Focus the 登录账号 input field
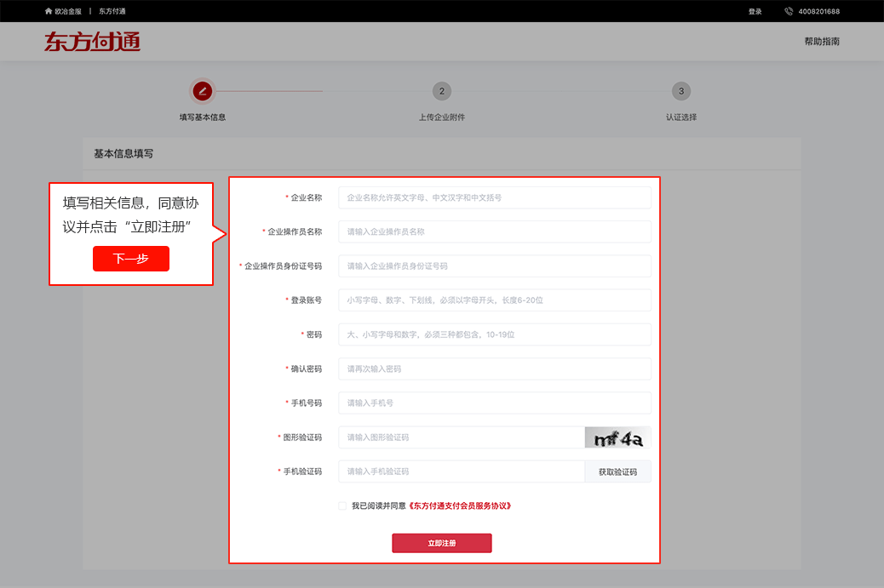This screenshot has height=588, width=884. 495,300
